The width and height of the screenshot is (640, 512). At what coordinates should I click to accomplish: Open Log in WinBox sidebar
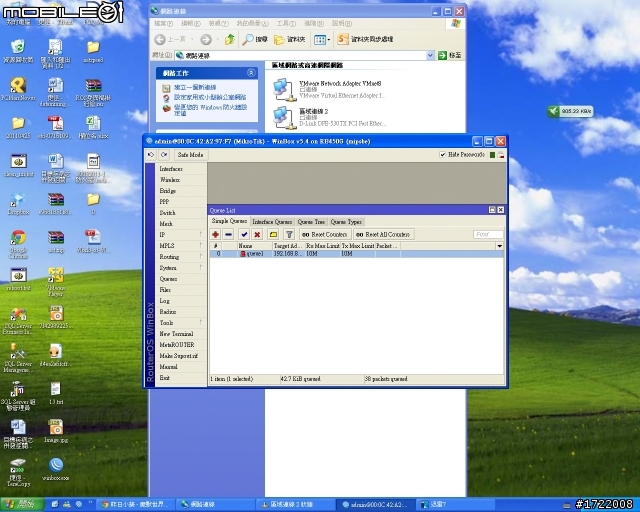[x=181, y=301]
